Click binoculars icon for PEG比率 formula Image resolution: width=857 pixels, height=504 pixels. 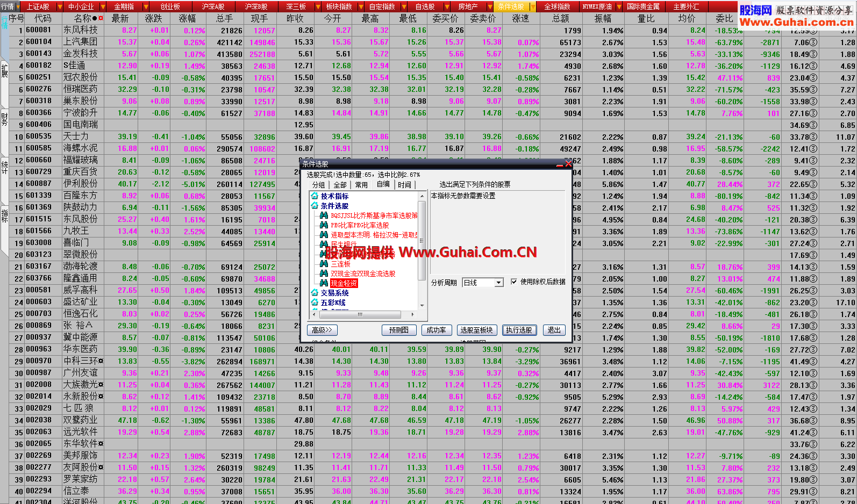click(x=324, y=225)
